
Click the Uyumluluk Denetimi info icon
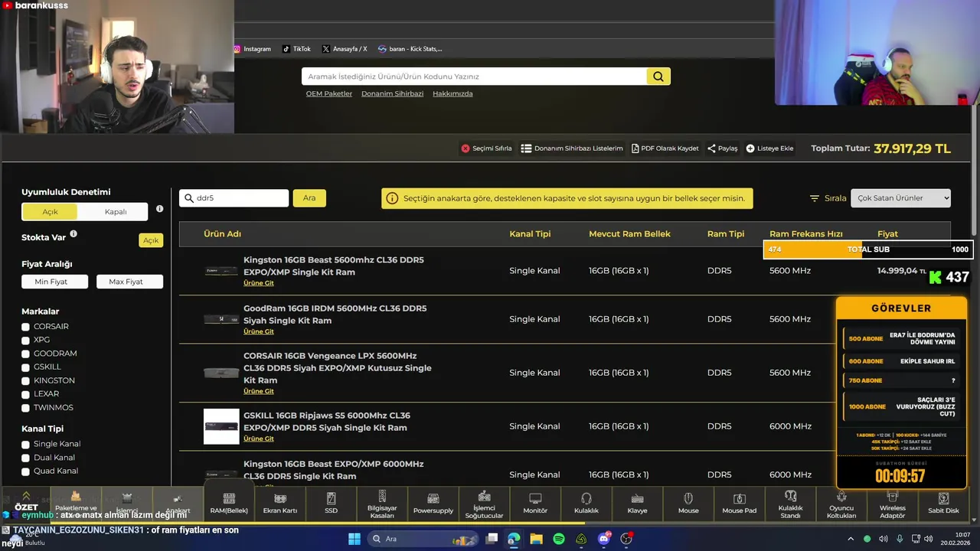159,209
